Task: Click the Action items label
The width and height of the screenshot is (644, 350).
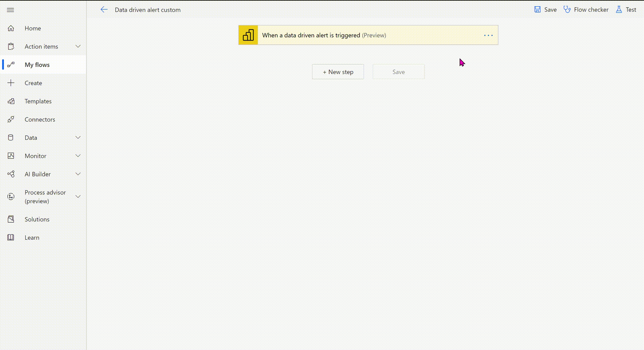Action: click(x=41, y=46)
